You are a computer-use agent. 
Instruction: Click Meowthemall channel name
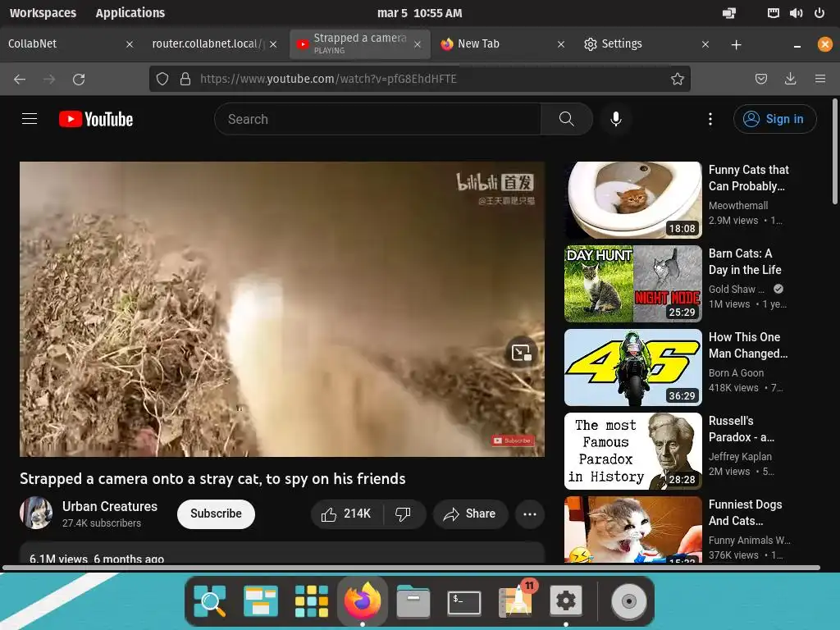click(x=738, y=206)
